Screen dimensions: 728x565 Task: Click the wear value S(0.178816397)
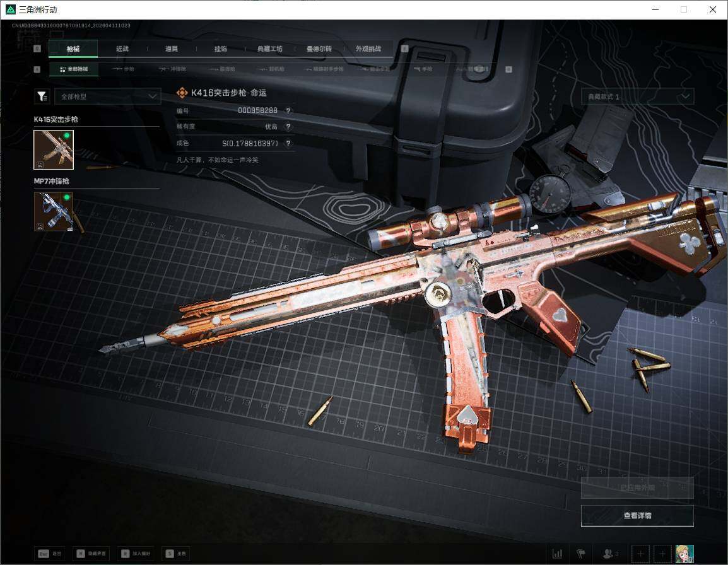(250, 143)
